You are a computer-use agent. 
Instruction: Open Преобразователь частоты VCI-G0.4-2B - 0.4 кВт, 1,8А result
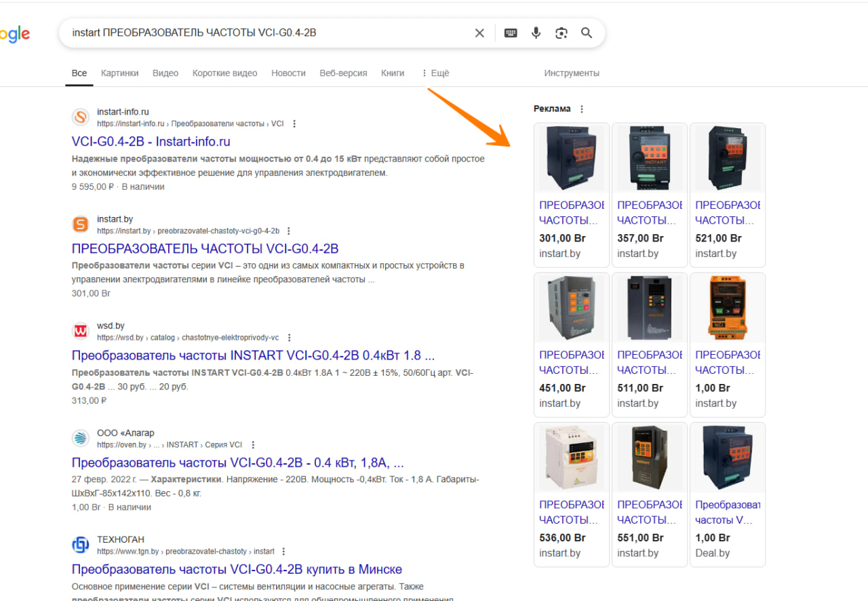point(237,463)
